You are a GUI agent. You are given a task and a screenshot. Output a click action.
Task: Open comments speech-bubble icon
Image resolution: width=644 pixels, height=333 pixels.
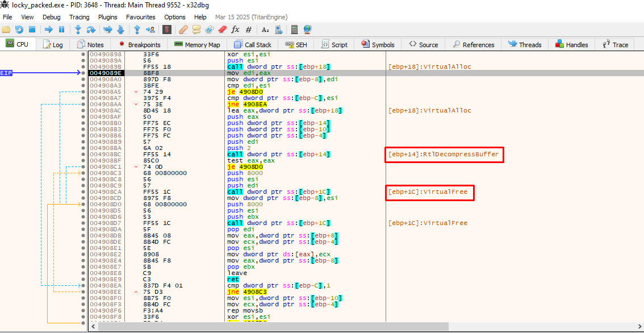pos(196,30)
